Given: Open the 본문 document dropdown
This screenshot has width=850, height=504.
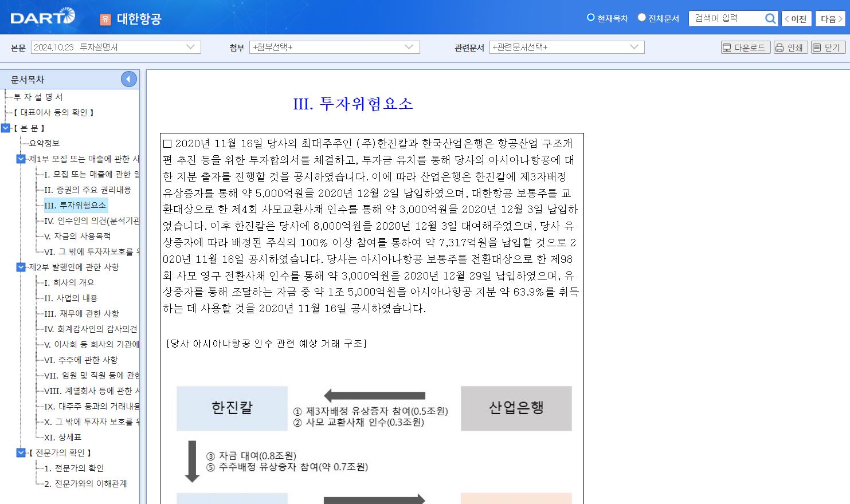Looking at the screenshot, I should point(116,47).
